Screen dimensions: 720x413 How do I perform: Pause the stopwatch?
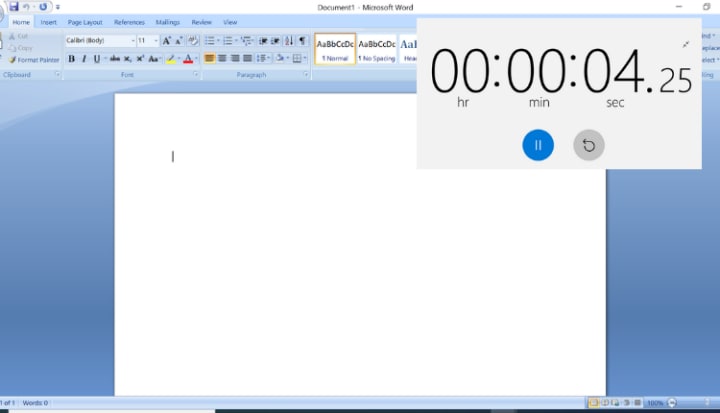pyautogui.click(x=538, y=145)
